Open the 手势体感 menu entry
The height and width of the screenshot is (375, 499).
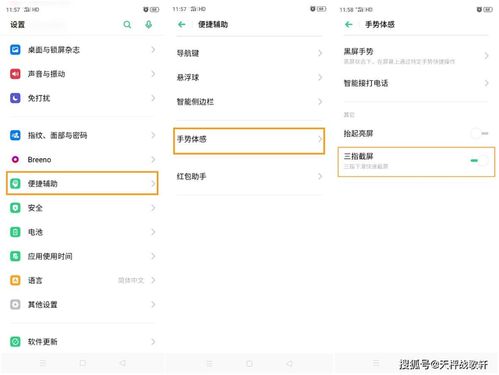249,141
